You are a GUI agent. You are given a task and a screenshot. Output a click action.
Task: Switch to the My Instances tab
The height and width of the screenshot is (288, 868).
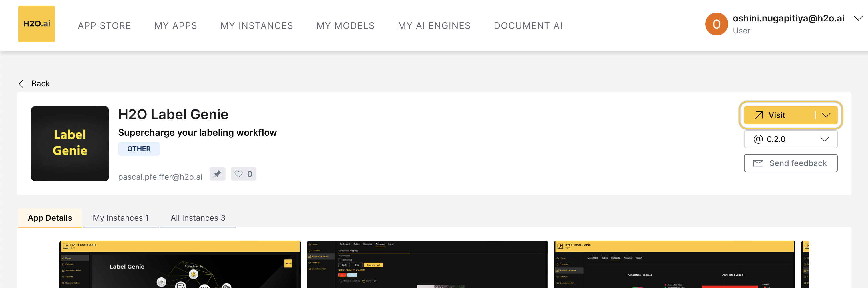point(120,218)
